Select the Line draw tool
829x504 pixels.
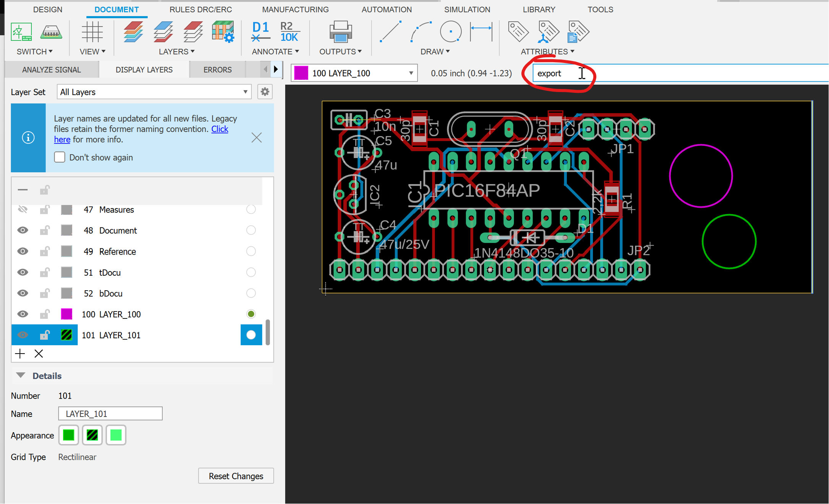(391, 32)
